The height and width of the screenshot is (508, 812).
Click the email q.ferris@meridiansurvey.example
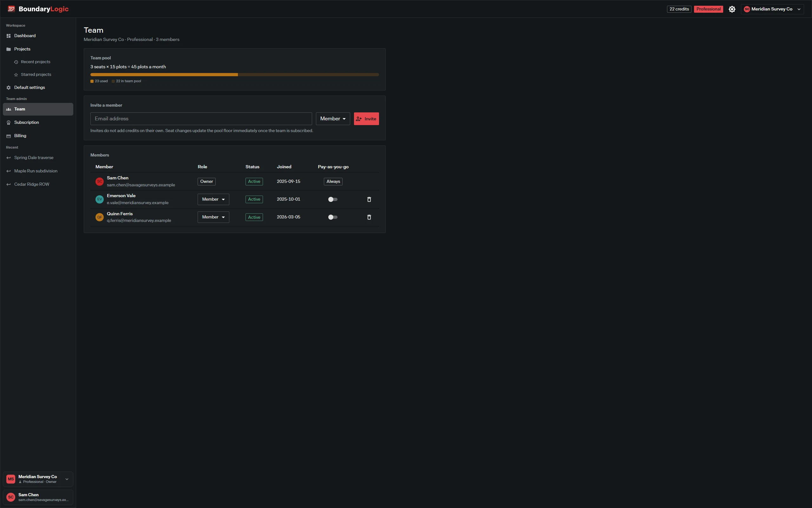point(139,220)
